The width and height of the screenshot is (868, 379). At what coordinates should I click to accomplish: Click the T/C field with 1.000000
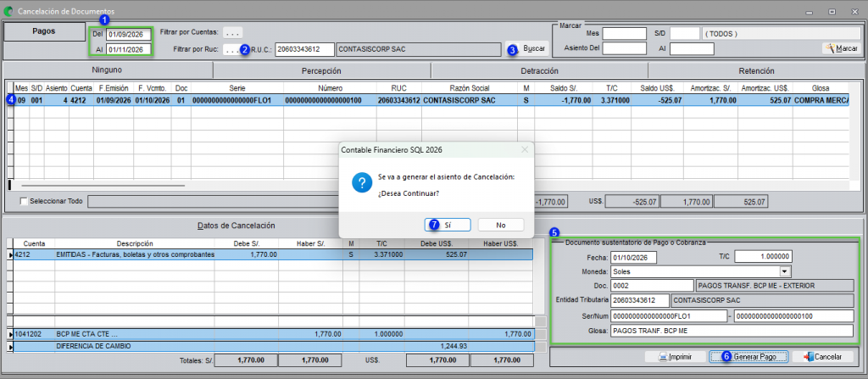coord(764,257)
